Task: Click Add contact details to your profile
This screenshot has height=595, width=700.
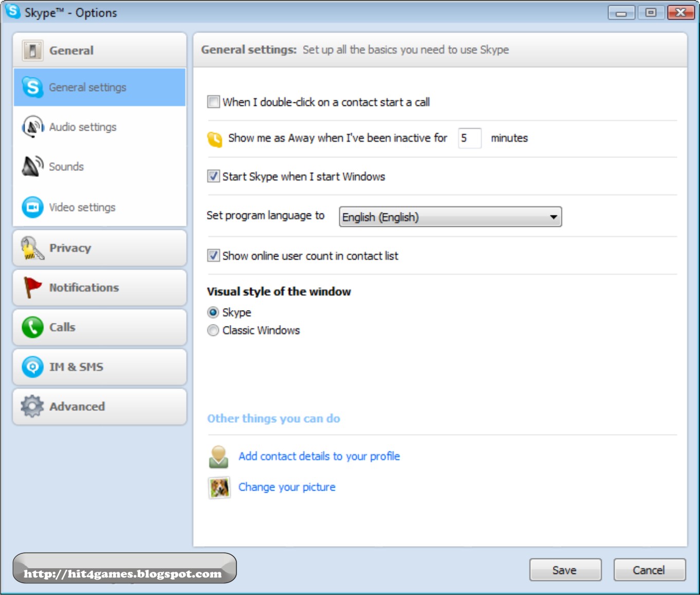Action: [319, 456]
